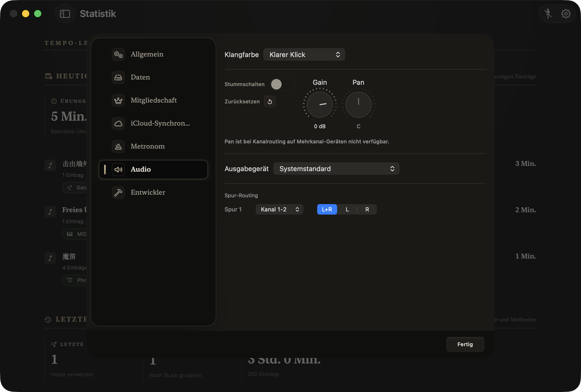Click the Fertig button
Image resolution: width=581 pixels, height=392 pixels.
point(465,344)
